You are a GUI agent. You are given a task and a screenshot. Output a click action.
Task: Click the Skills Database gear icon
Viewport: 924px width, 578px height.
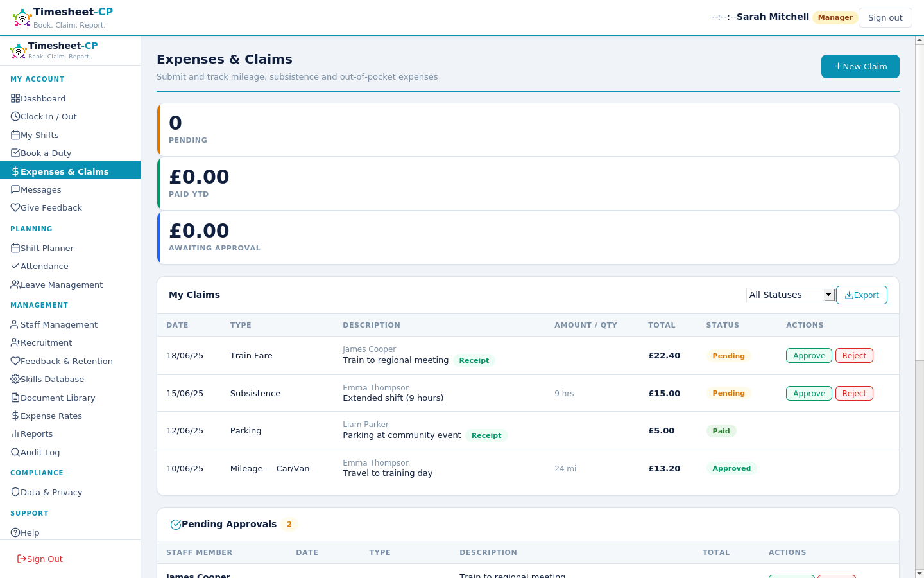[x=15, y=379]
